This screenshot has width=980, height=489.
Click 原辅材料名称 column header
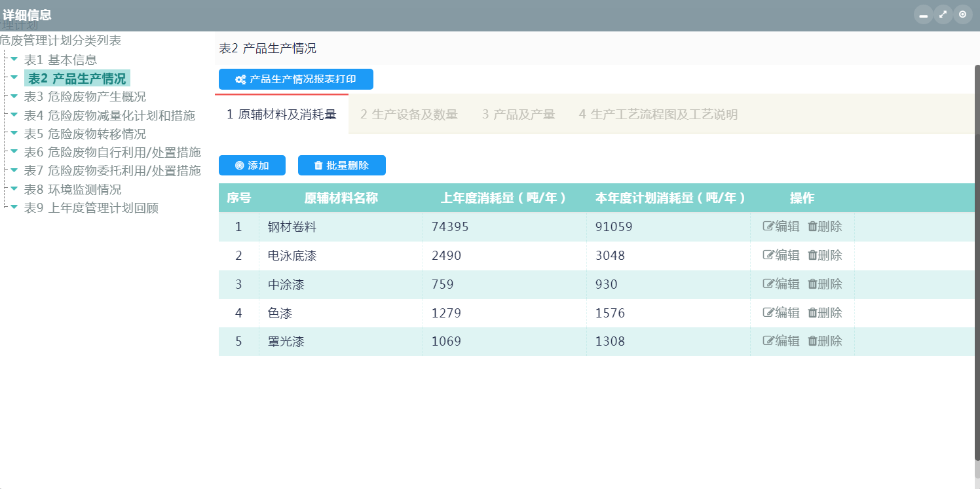coord(341,198)
